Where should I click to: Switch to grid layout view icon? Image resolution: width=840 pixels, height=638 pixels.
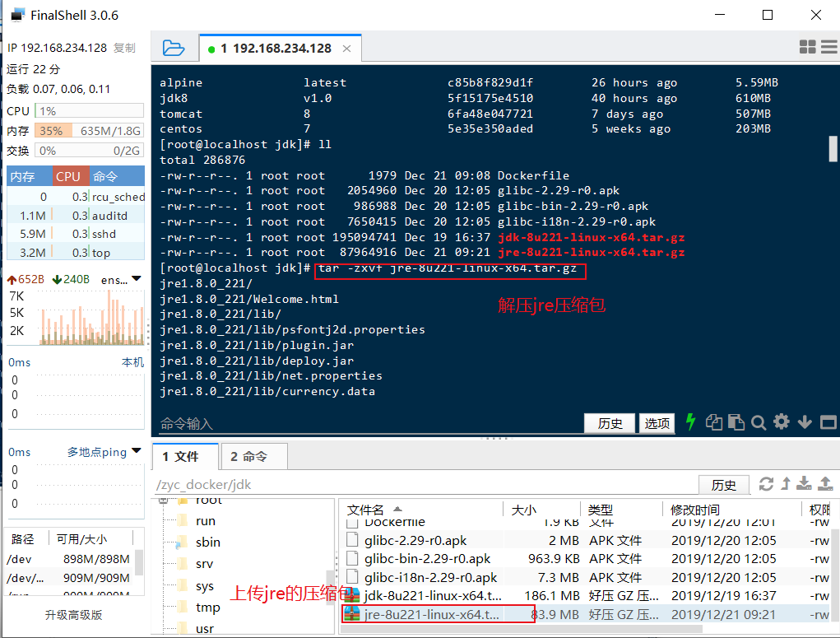[x=807, y=47]
